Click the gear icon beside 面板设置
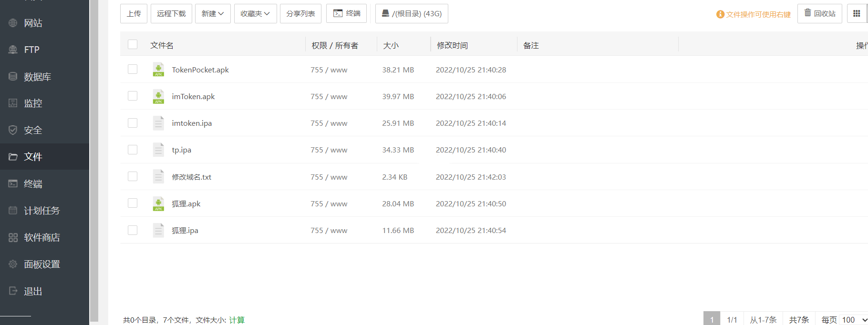868x325 pixels. [13, 264]
